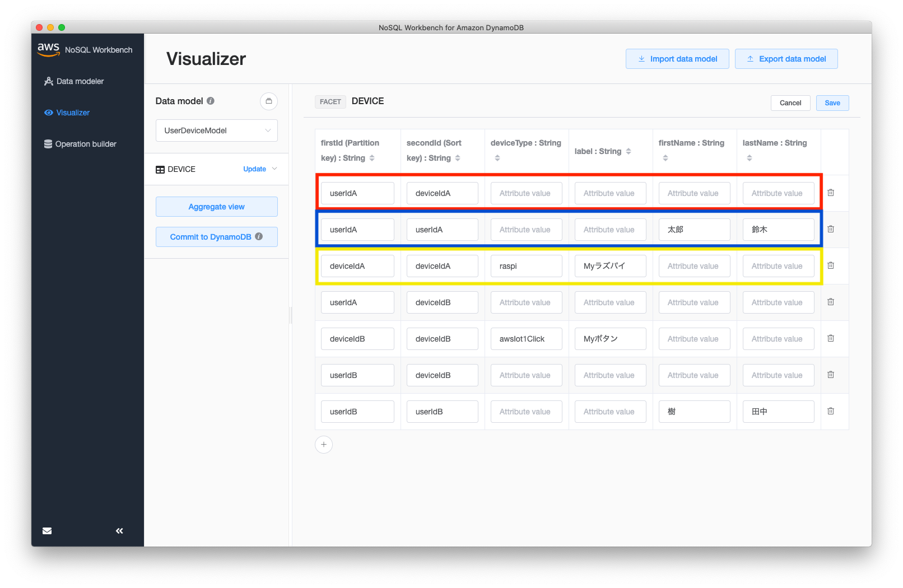Click the Update link for the DEVICE facet
Screen dimensions: 903x588
255,169
